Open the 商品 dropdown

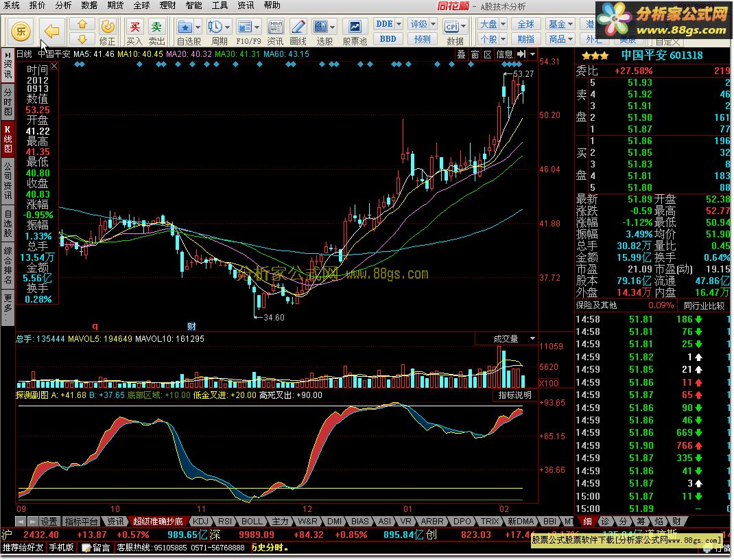571,39
